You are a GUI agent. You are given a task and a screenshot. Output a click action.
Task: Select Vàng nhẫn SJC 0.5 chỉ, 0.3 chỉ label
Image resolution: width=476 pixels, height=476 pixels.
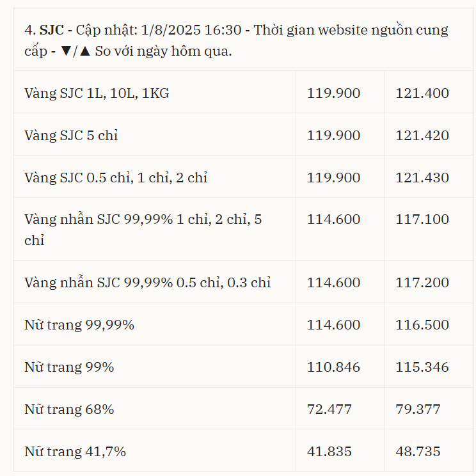148,282
